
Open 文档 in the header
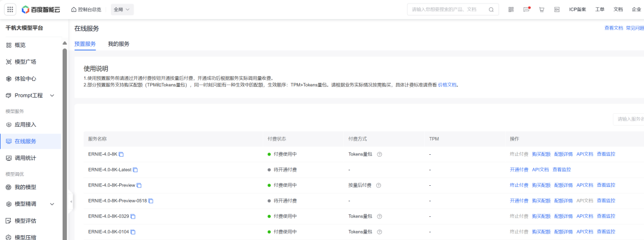coord(618,10)
